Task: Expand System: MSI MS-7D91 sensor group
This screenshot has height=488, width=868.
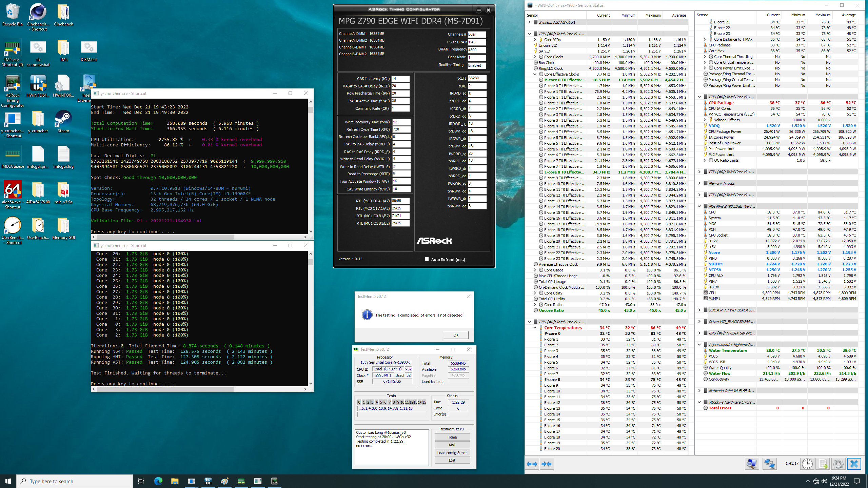Action: 530,22
